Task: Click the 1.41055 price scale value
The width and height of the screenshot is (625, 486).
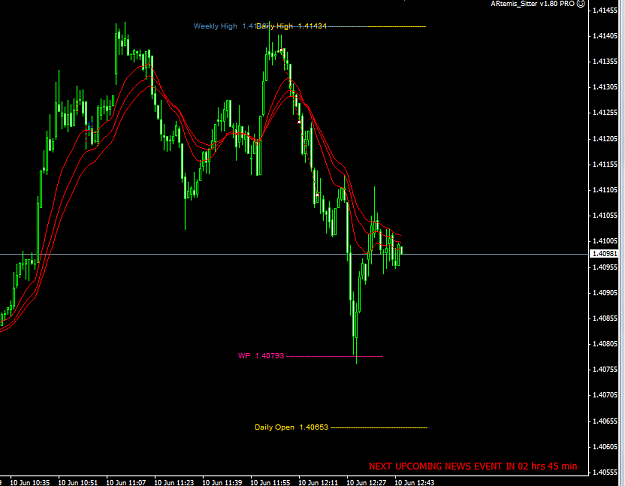Action: (605, 216)
